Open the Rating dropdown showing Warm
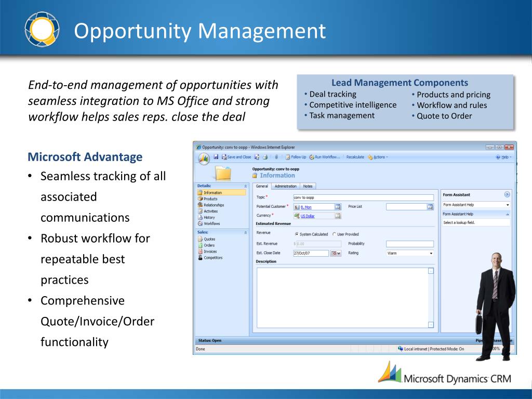Image resolution: width=532 pixels, height=399 pixels. pos(410,253)
